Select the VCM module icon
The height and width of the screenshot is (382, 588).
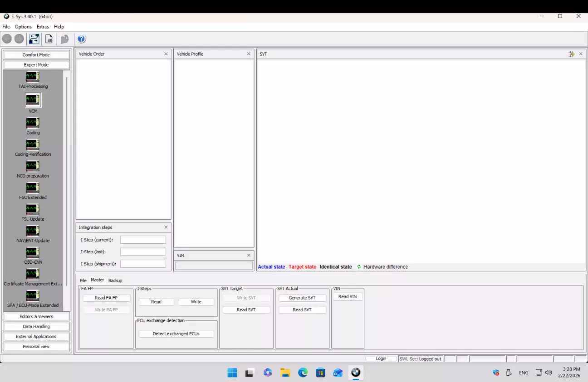click(33, 100)
